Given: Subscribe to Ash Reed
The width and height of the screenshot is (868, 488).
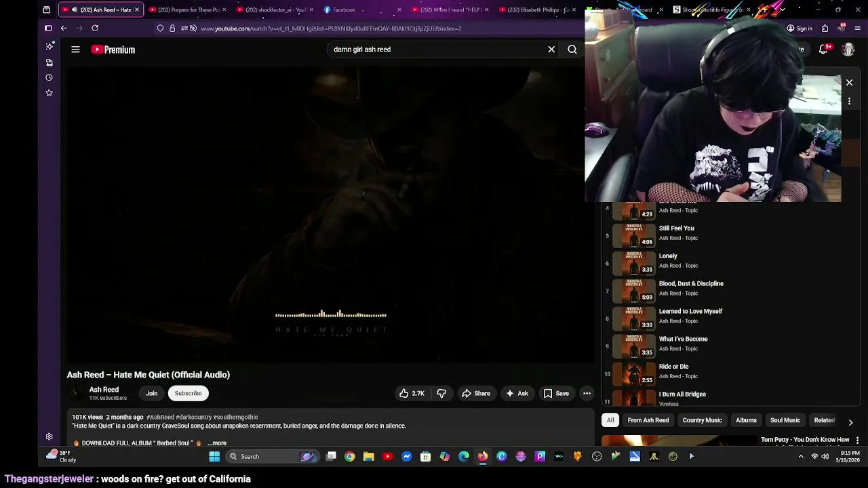Looking at the screenshot, I should (188, 393).
